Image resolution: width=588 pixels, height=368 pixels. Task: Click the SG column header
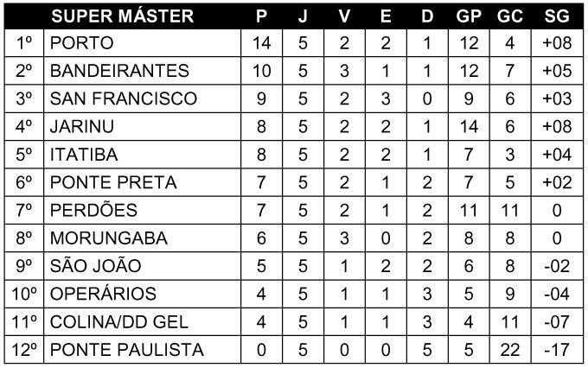557,16
